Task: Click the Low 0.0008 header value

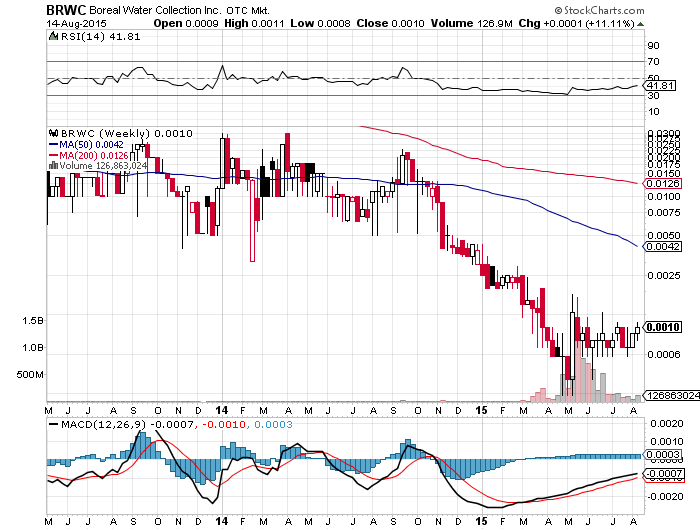Action: tap(320, 23)
